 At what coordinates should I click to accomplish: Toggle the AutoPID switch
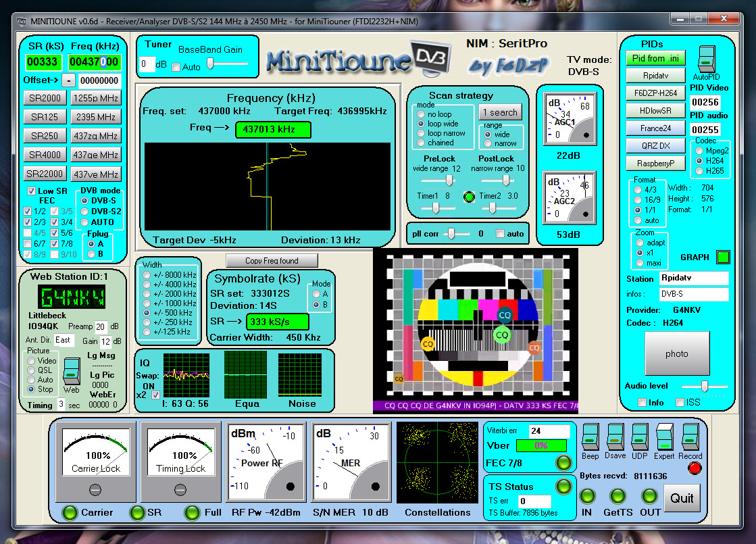(x=706, y=59)
